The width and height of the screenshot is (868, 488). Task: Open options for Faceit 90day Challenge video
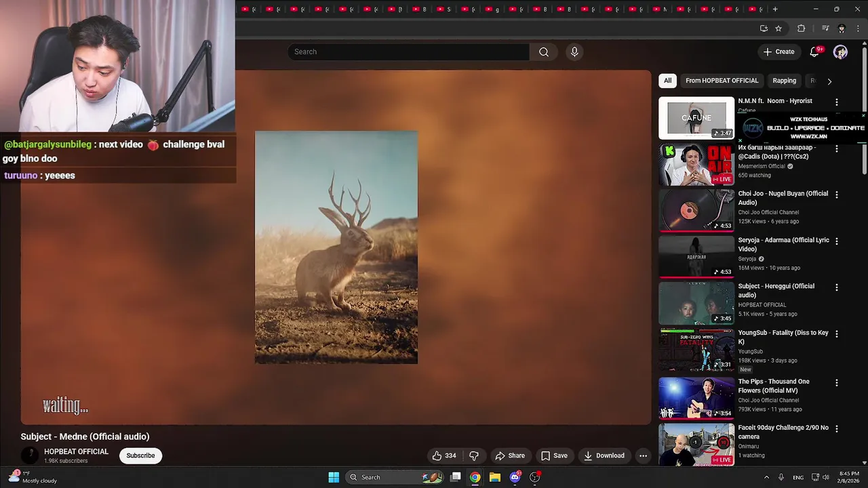tap(836, 428)
